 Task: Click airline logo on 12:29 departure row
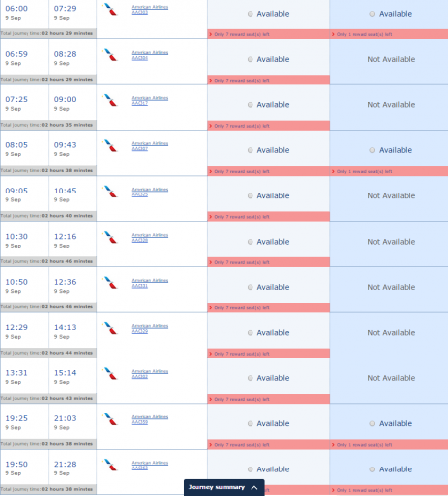[110, 328]
